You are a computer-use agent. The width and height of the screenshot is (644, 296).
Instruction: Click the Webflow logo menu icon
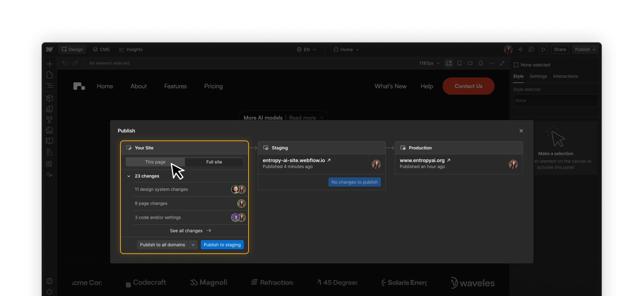[x=50, y=49]
